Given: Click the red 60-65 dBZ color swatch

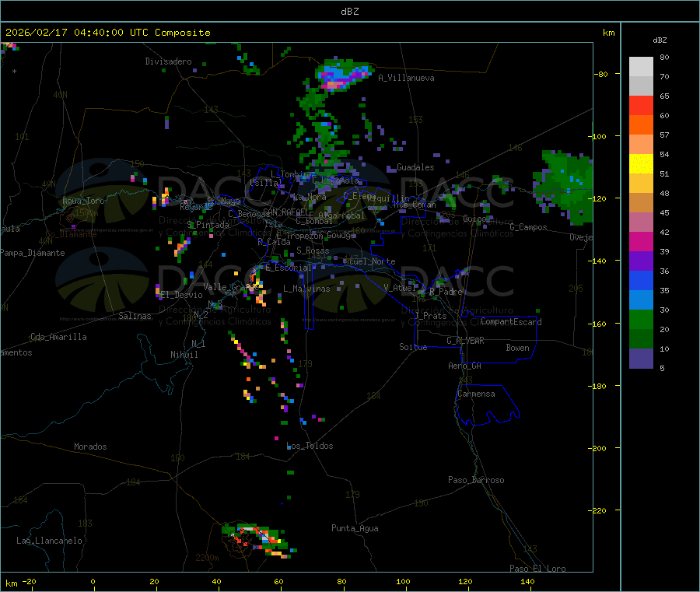Looking at the screenshot, I should tap(641, 105).
